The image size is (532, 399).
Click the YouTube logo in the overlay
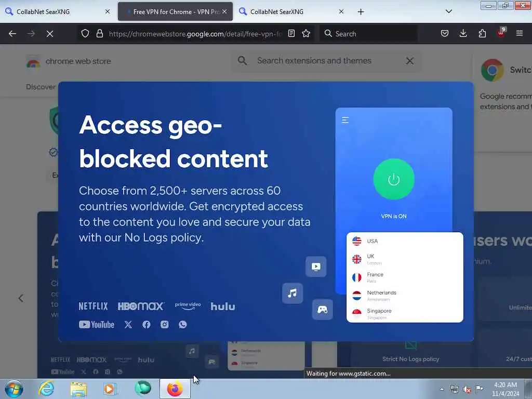(96, 325)
